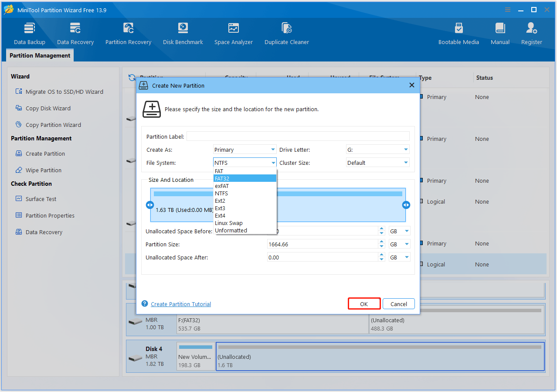Select Ext2 from file system list

click(245, 201)
